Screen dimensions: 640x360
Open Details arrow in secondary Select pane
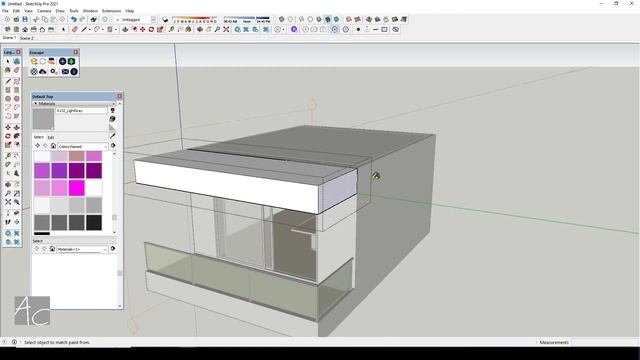pos(113,249)
